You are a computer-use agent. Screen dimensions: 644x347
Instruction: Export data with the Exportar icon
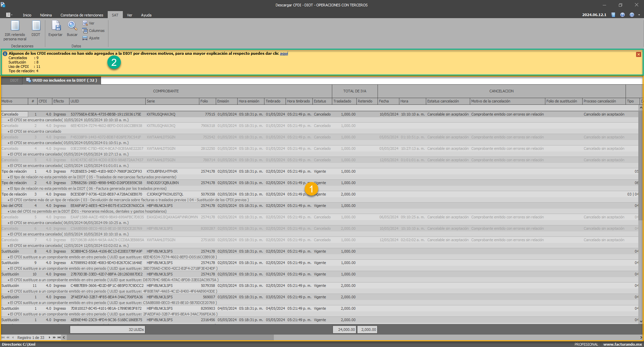[55, 29]
